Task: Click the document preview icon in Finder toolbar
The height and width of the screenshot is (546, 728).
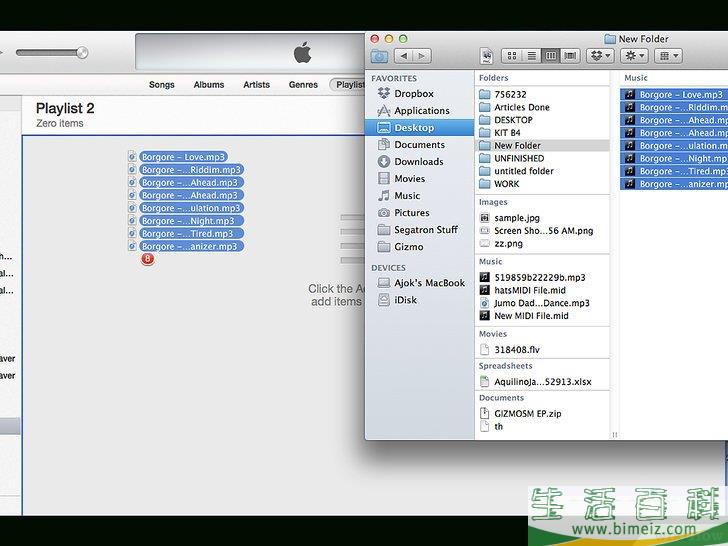Action: 487,57
